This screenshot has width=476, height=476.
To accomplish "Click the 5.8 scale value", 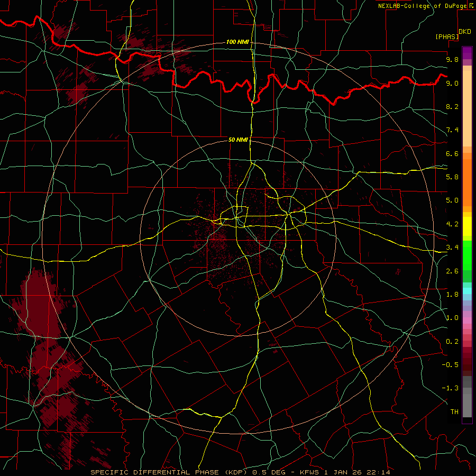I will [452, 177].
